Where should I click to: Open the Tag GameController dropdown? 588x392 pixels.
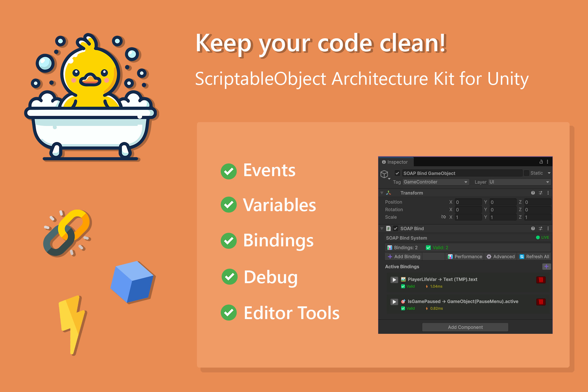click(x=435, y=182)
